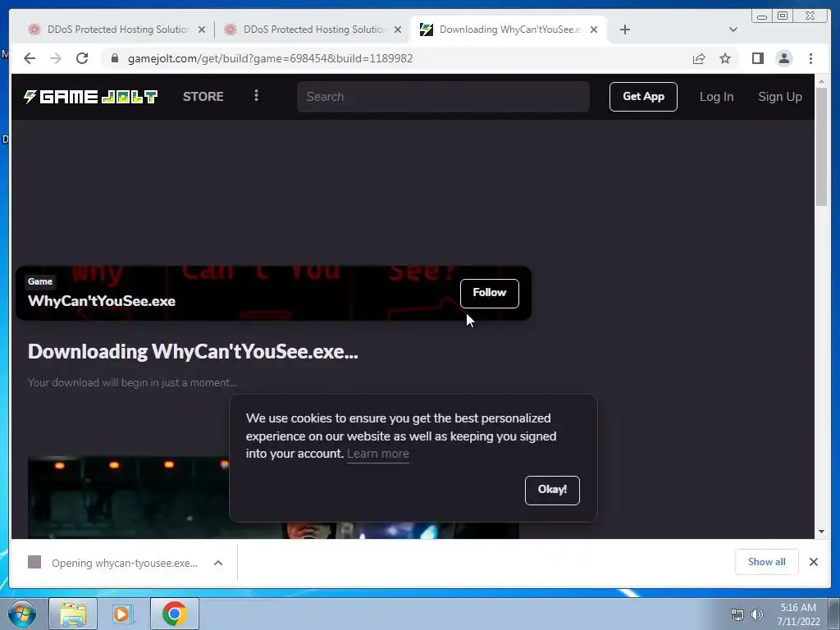Open the network tray icon

(x=737, y=614)
